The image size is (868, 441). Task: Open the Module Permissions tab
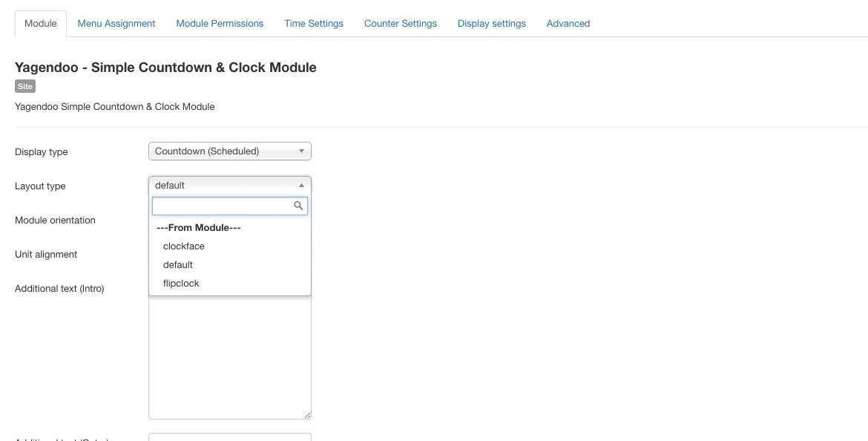(x=220, y=24)
